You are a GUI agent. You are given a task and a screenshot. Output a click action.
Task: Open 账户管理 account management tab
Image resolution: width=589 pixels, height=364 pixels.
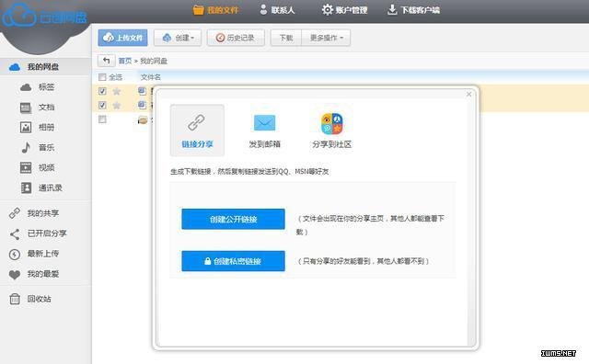coord(344,10)
